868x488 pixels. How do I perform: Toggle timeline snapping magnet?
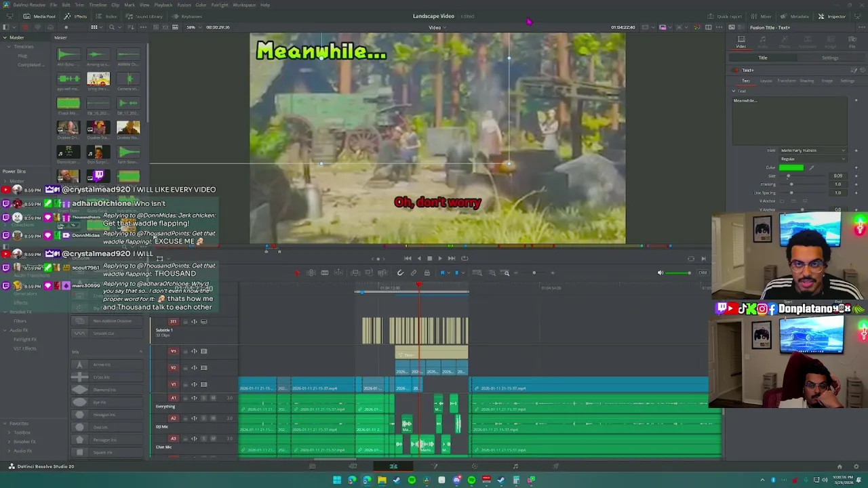pyautogui.click(x=400, y=273)
